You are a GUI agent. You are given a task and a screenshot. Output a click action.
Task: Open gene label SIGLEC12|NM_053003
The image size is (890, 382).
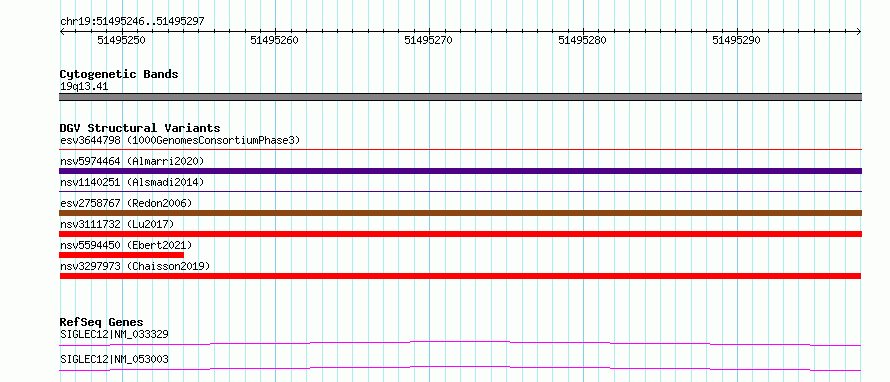pyautogui.click(x=114, y=359)
